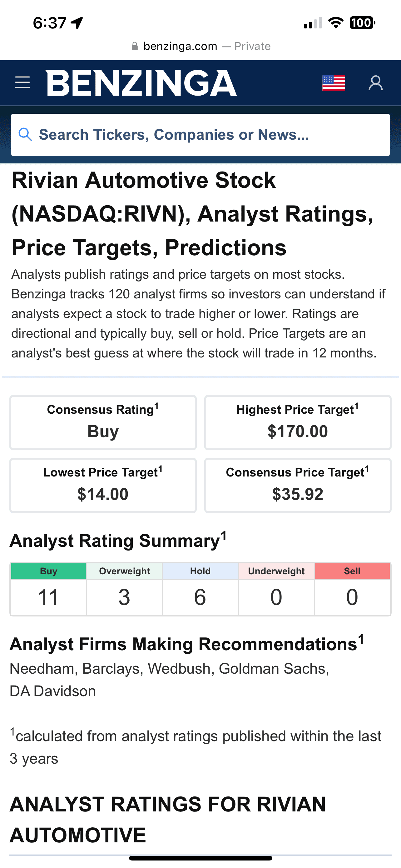Focus the Search Tickers, Companies or News field
The height and width of the screenshot is (868, 401).
click(x=200, y=135)
